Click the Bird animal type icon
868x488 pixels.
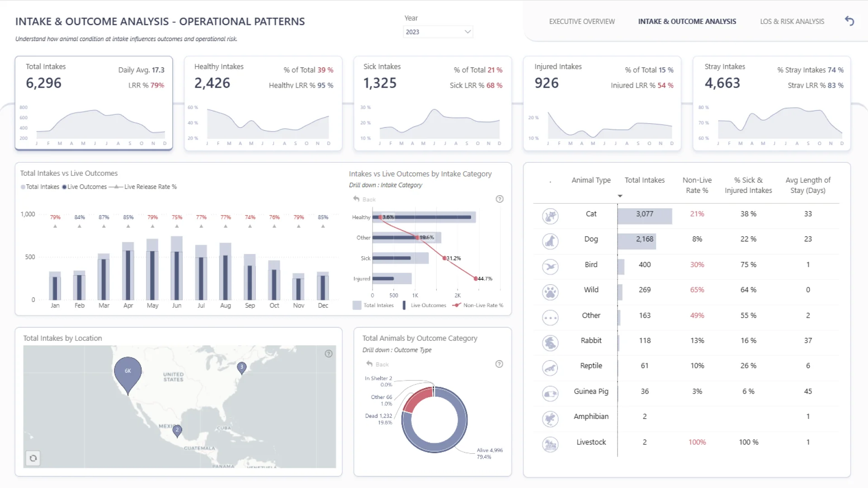tap(550, 267)
